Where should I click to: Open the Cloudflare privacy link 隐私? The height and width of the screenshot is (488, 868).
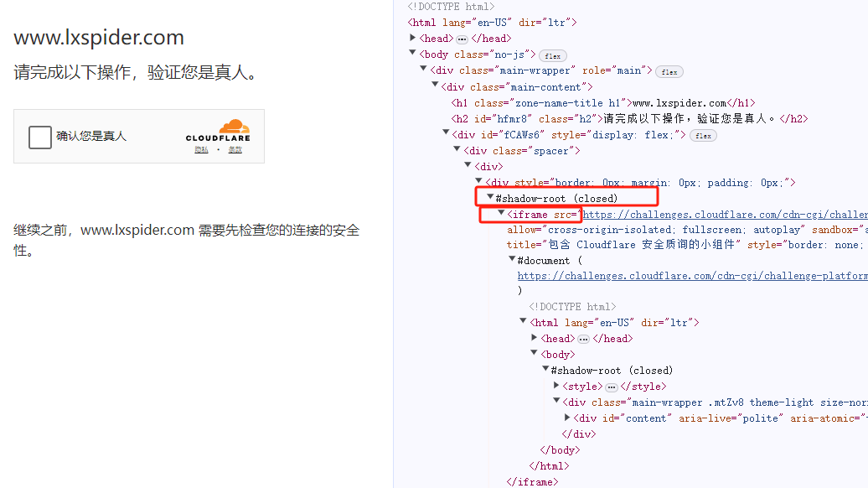coord(201,149)
